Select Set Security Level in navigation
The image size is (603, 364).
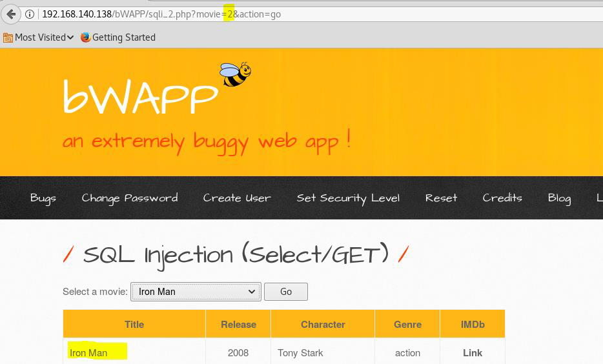(x=348, y=198)
